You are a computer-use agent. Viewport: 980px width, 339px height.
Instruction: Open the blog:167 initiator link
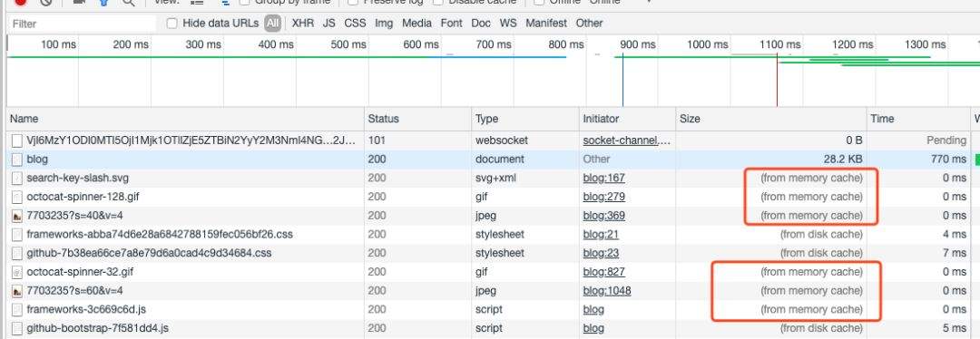tap(603, 178)
